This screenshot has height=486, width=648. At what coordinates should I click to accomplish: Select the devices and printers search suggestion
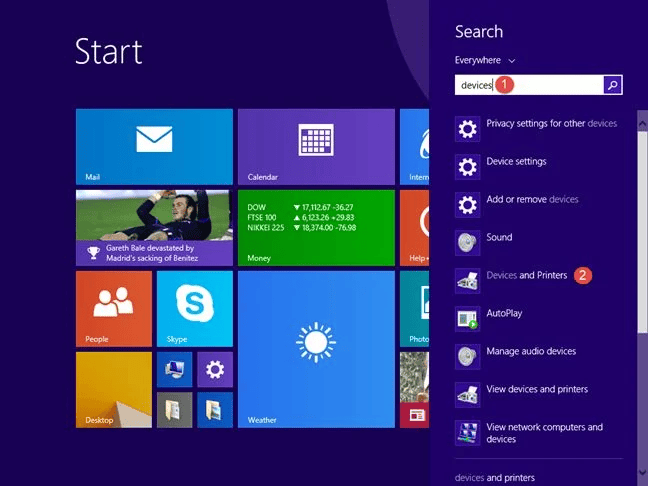(495, 478)
